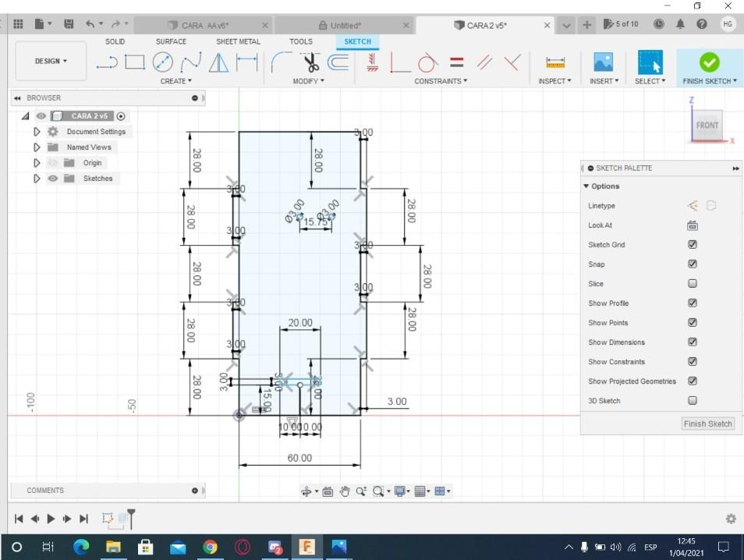Save the document with disk icon

click(x=69, y=23)
